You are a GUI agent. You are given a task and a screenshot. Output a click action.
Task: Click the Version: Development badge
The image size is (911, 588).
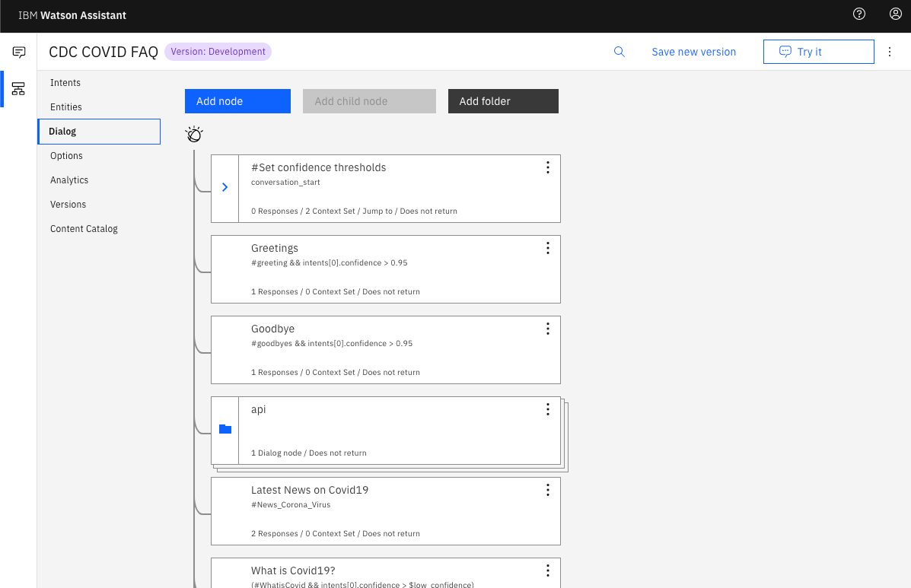(218, 52)
